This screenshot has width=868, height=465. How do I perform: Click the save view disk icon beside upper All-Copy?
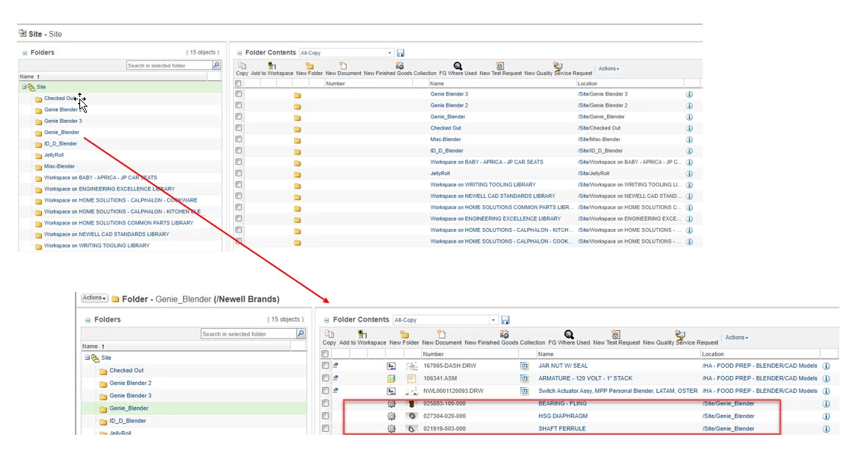401,53
